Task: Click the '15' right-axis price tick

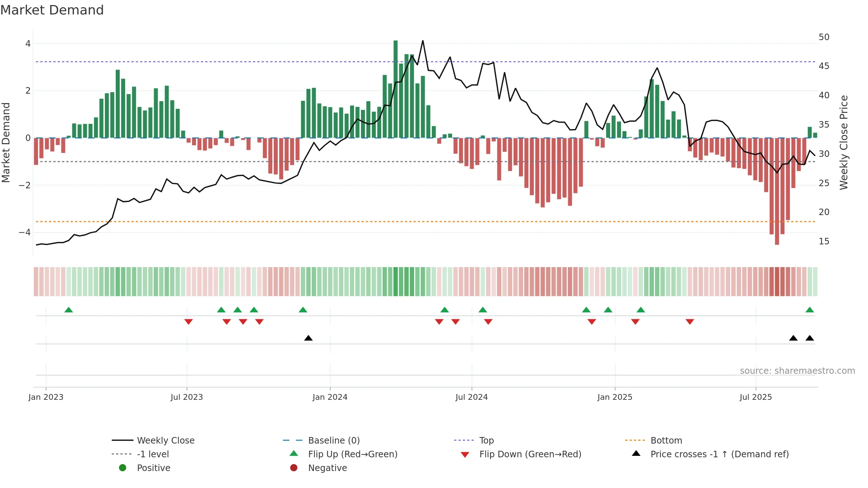Action: pyautogui.click(x=824, y=241)
